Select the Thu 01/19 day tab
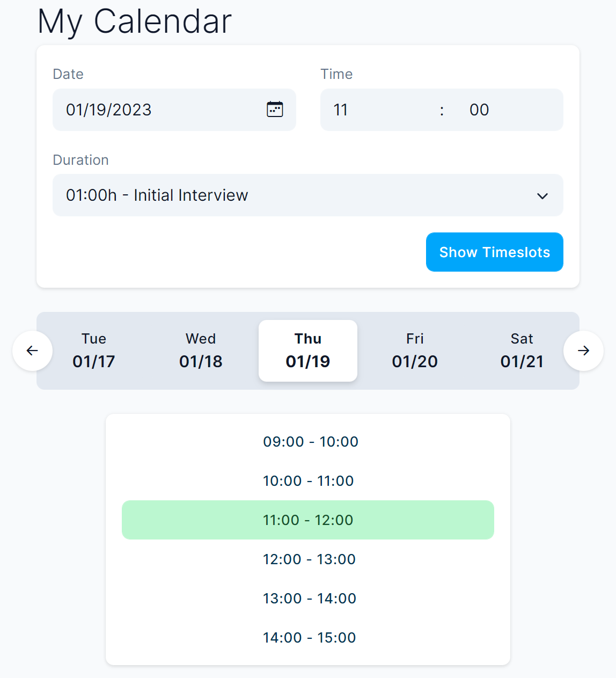This screenshot has height=678, width=616. tap(308, 351)
